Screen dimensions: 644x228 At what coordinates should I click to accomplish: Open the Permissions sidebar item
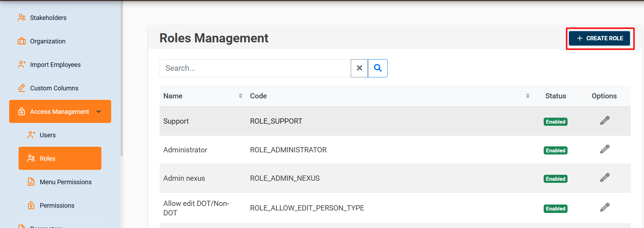57,205
